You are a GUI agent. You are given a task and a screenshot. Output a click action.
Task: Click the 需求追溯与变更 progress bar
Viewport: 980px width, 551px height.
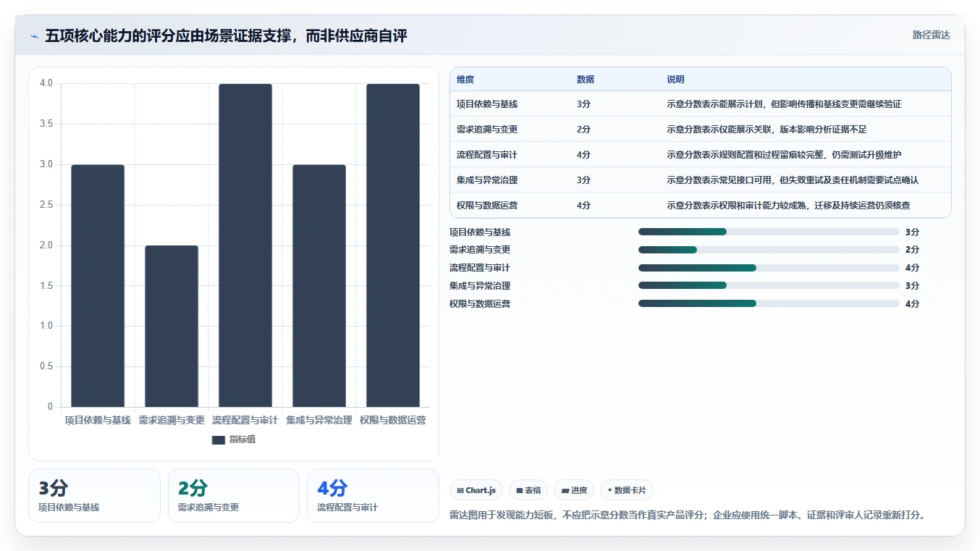click(x=769, y=250)
